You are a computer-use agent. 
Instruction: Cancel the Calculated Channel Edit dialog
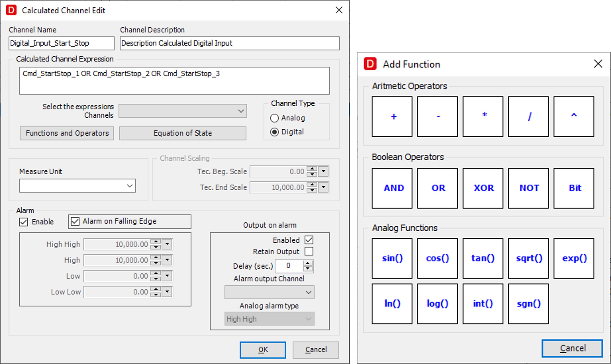(x=316, y=350)
